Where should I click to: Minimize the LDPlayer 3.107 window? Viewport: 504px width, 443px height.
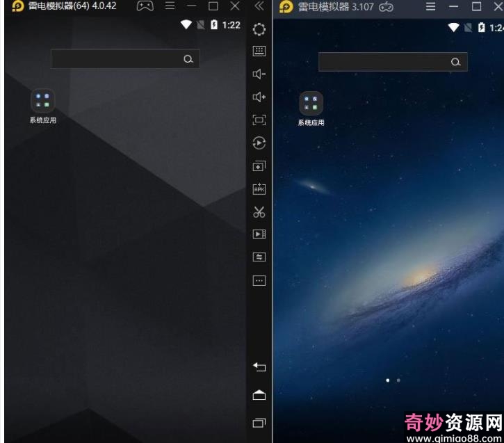coord(453,6)
